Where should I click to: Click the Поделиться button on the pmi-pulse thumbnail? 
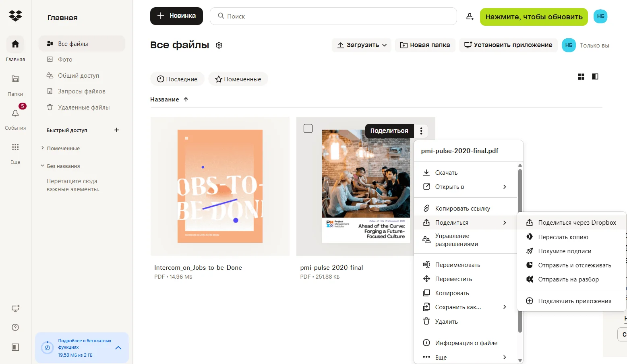pos(389,131)
